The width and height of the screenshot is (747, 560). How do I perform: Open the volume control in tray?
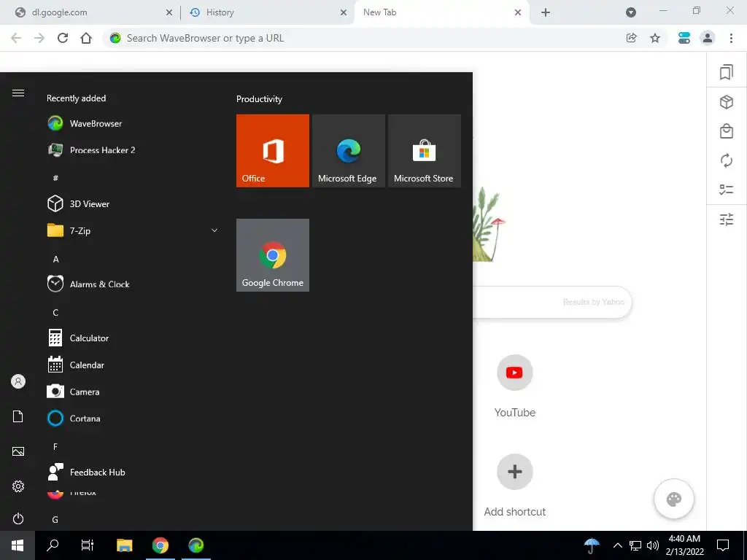coord(653,545)
